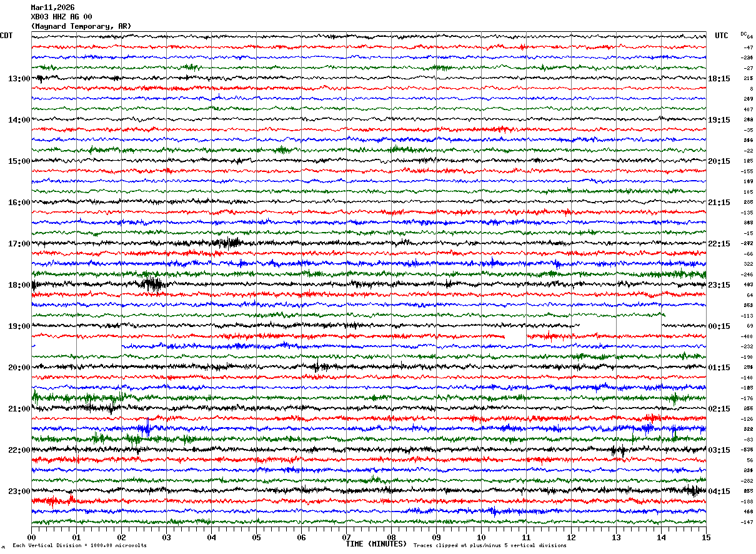Click minute tick label 03 on the axis
The width and height of the screenshot is (756, 554).
[166, 537]
